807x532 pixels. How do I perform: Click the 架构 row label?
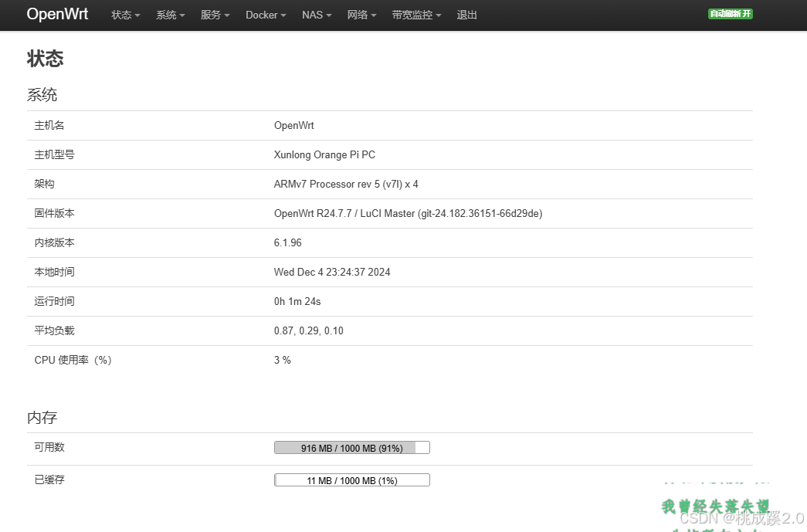point(44,185)
